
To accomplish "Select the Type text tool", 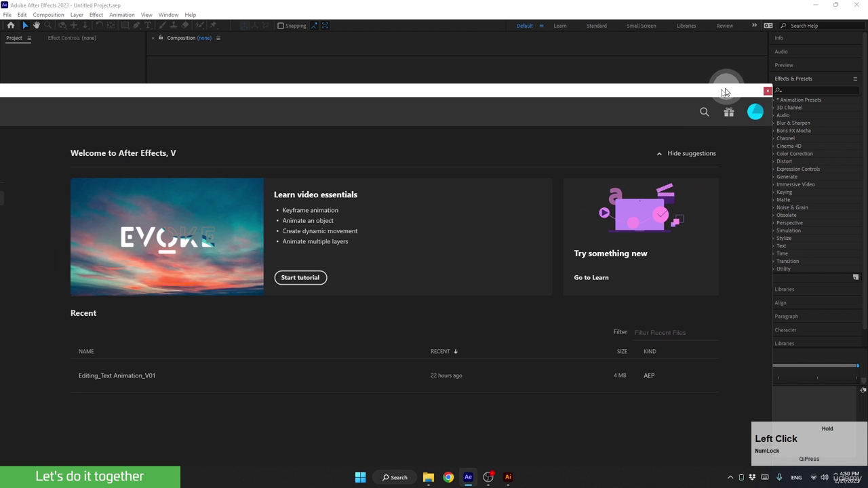I will pyautogui.click(x=148, y=25).
